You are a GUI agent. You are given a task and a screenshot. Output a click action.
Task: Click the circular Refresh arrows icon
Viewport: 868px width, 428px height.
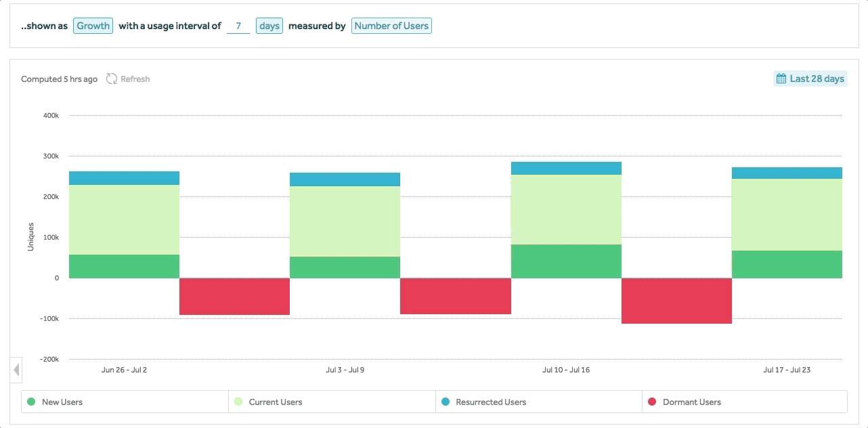pos(112,79)
